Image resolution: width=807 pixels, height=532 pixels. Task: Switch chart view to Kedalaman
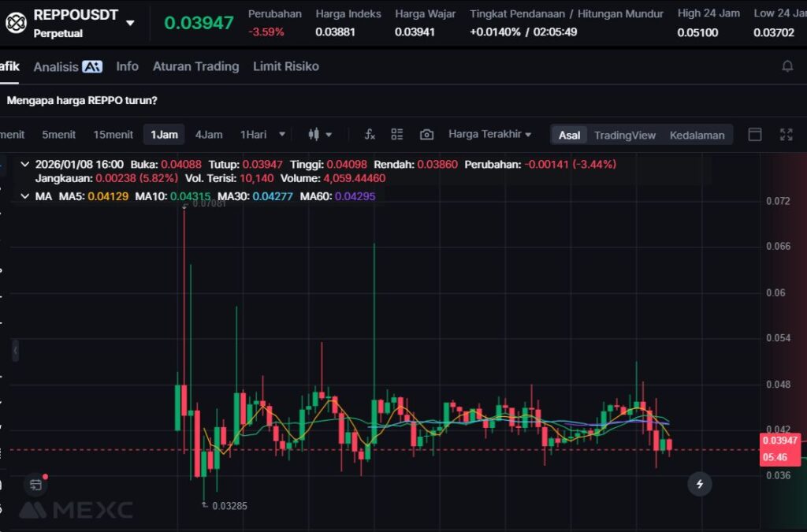tap(697, 135)
